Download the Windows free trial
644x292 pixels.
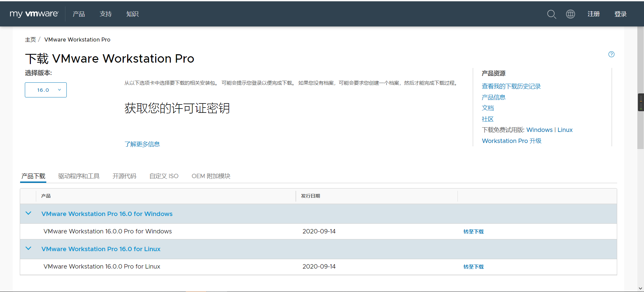tap(539, 130)
